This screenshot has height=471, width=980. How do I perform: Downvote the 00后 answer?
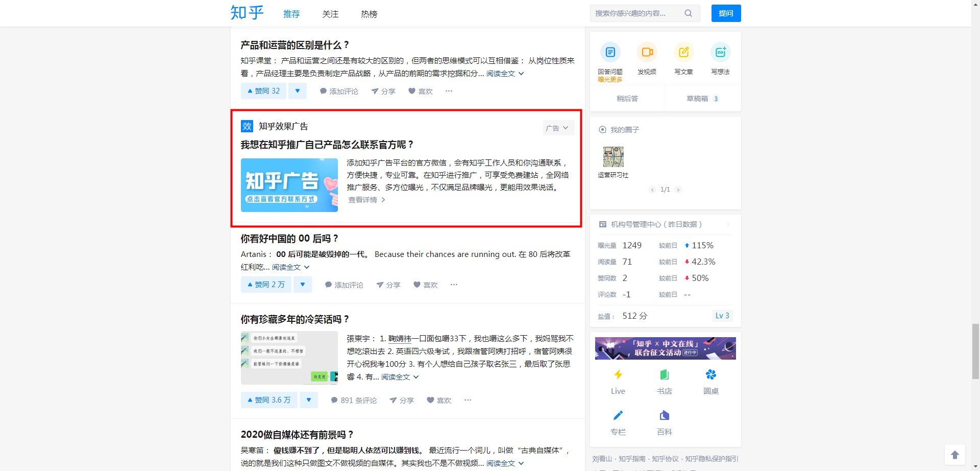pos(303,285)
